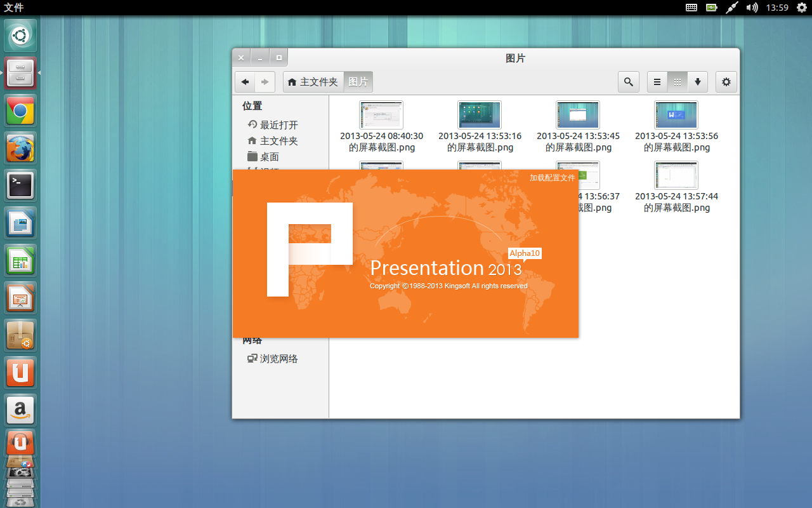Click the Alpha10 badge on the splash screen

pyautogui.click(x=525, y=253)
